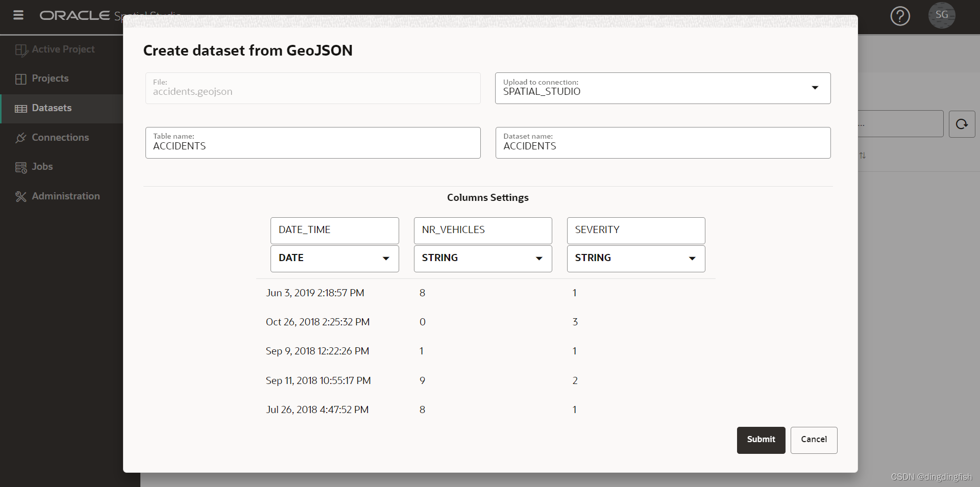
Task: Click the Datasets table icon
Action: click(21, 109)
